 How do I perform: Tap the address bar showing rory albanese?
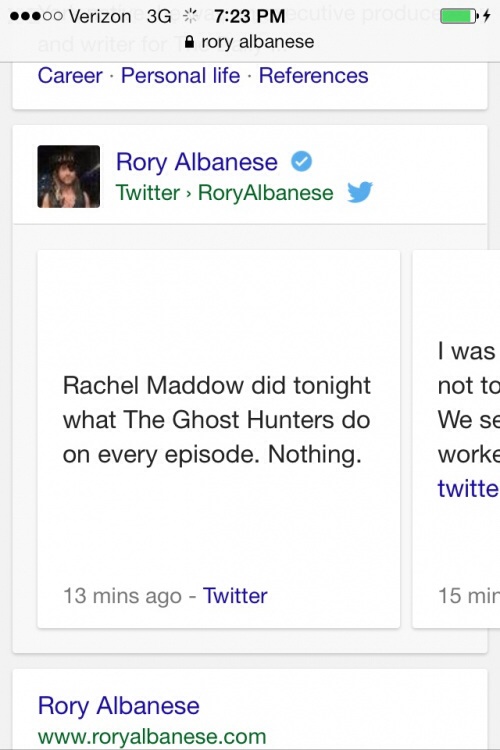click(x=250, y=42)
